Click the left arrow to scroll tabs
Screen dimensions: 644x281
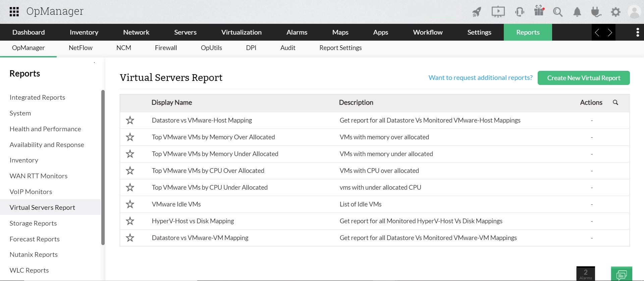coord(597,32)
